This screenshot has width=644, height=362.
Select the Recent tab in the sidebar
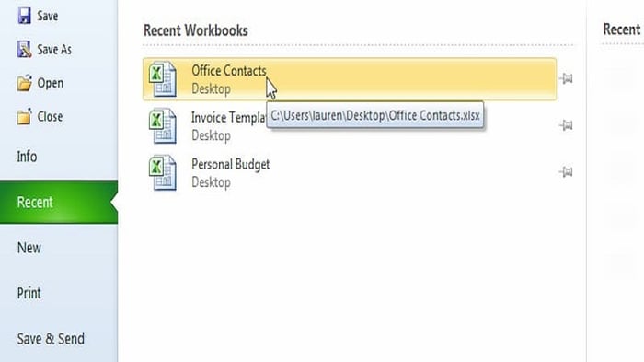click(59, 202)
